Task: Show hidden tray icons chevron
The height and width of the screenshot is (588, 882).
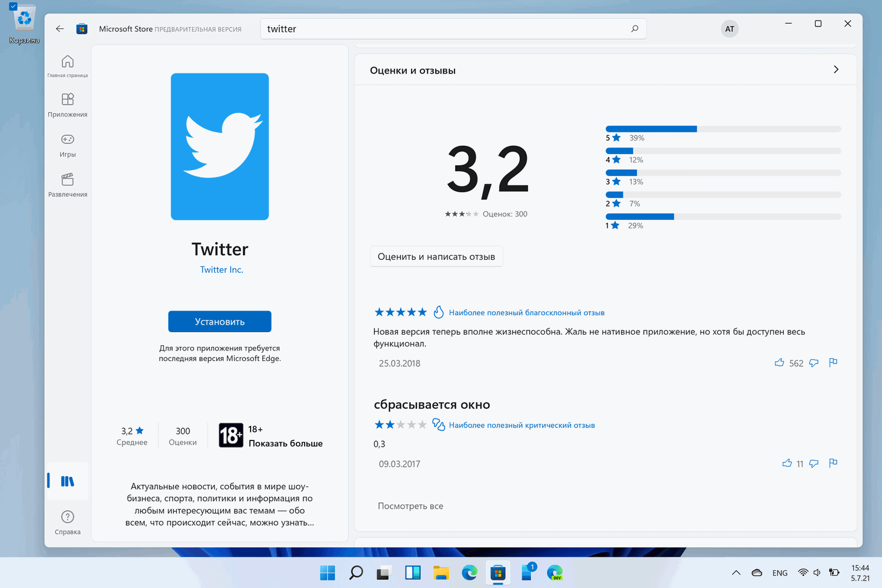Action: click(x=736, y=573)
